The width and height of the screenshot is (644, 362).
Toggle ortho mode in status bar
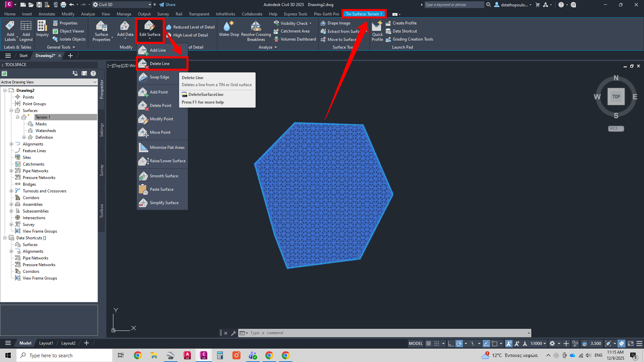tap(451, 343)
